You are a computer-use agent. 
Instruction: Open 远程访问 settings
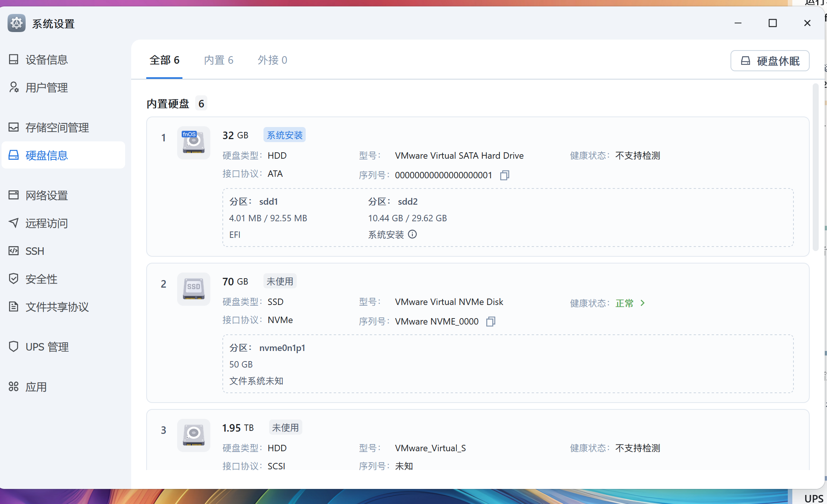[63, 223]
